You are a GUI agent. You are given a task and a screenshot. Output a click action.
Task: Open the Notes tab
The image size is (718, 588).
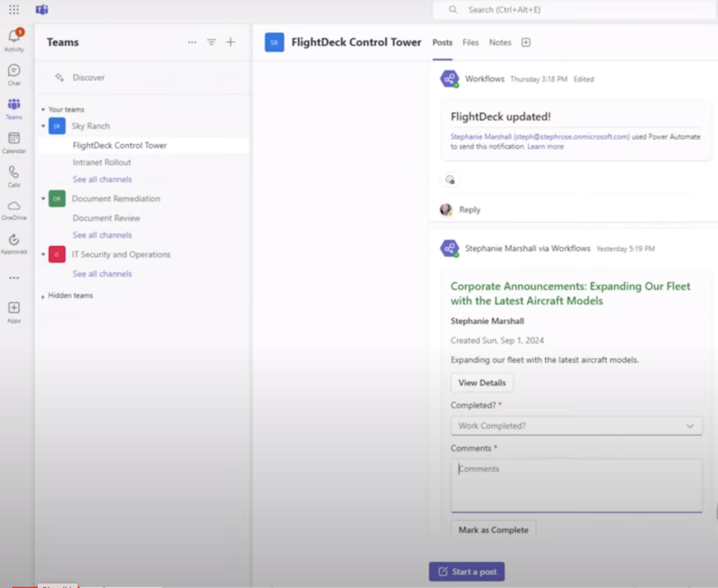coord(499,43)
